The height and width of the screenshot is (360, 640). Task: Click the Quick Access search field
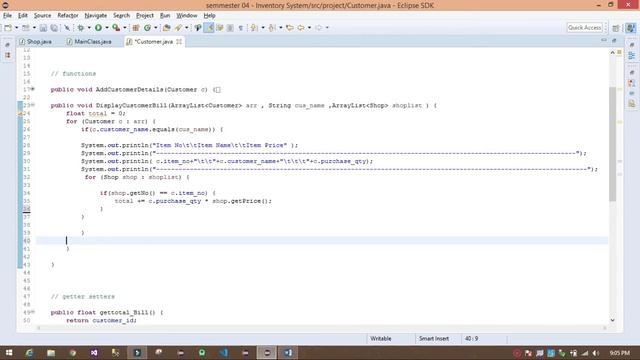[584, 28]
